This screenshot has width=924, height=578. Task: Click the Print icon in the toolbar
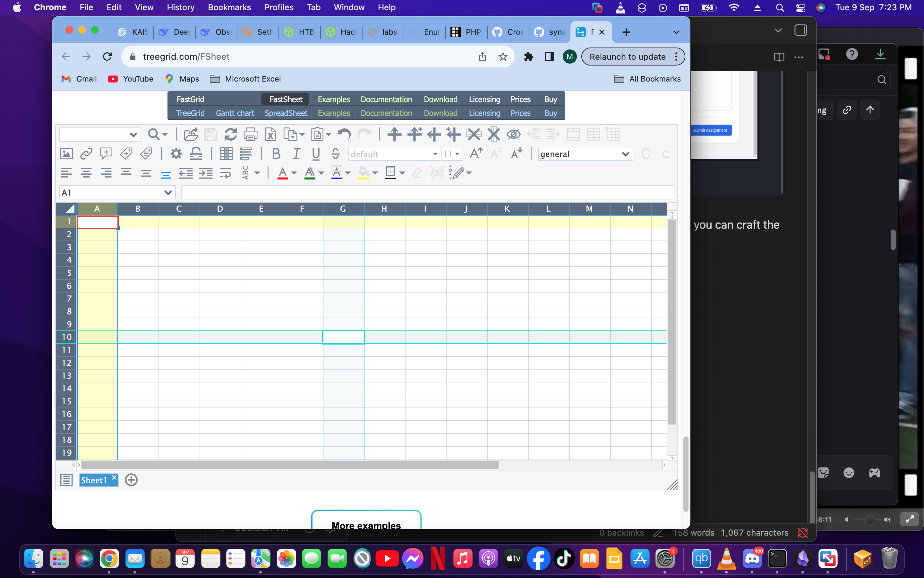(251, 134)
